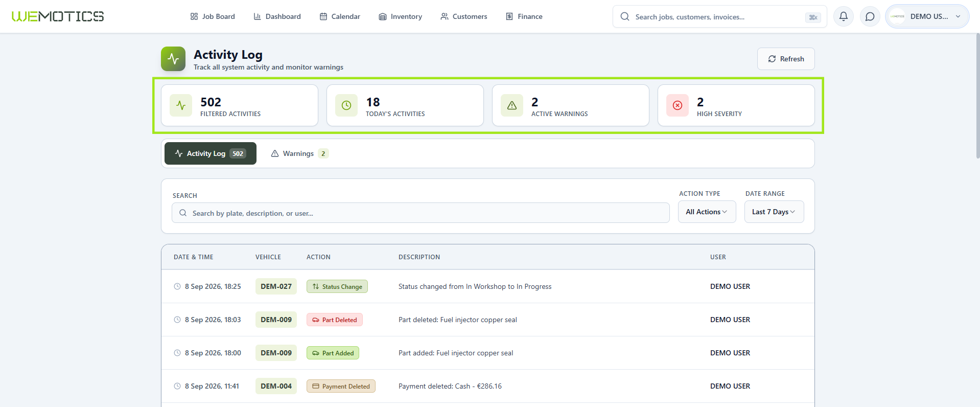
Task: Click 'Payment deleted: Cash - €286.16'
Action: (450, 386)
